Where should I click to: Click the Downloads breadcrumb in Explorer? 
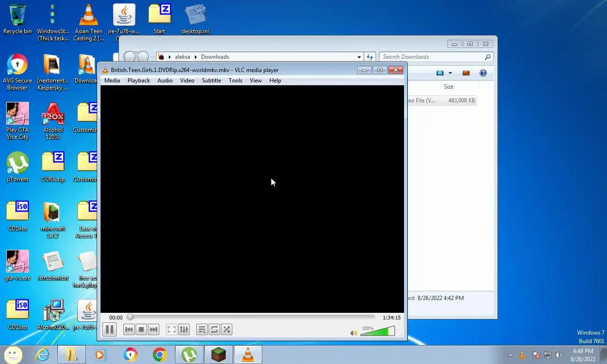(215, 57)
